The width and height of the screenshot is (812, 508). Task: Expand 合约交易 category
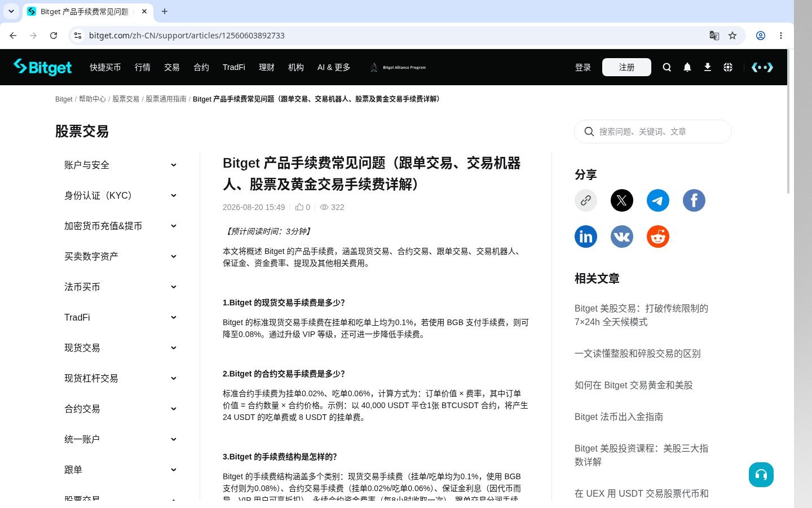(121, 409)
